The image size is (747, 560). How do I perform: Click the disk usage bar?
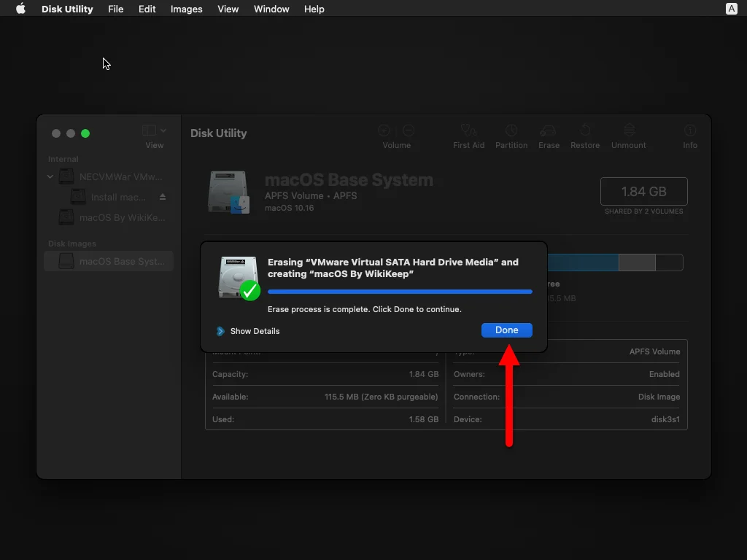[615, 262]
